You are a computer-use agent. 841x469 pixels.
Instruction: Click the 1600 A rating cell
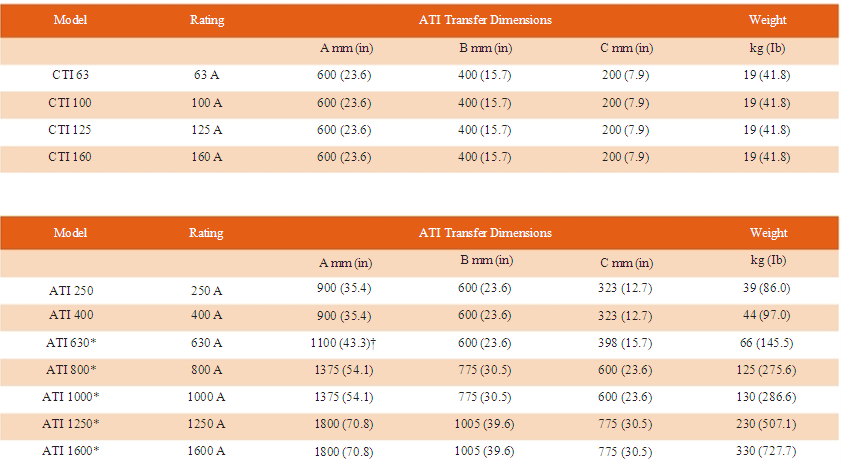(206, 451)
